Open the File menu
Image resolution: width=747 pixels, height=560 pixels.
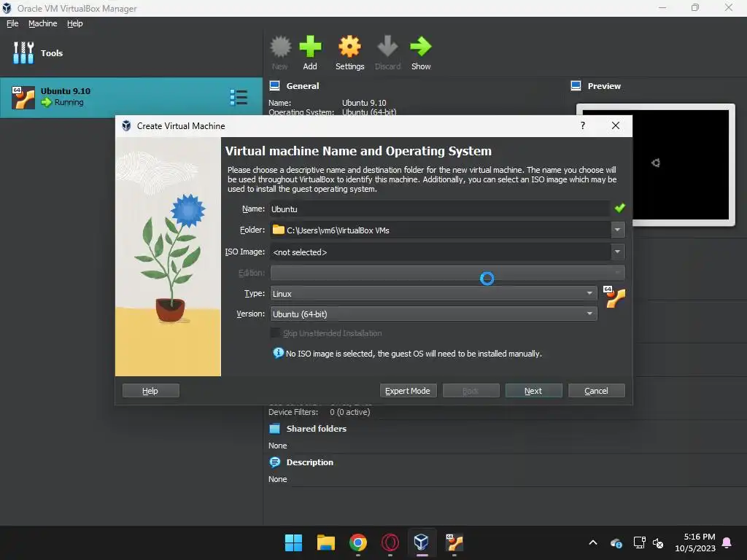(x=12, y=23)
